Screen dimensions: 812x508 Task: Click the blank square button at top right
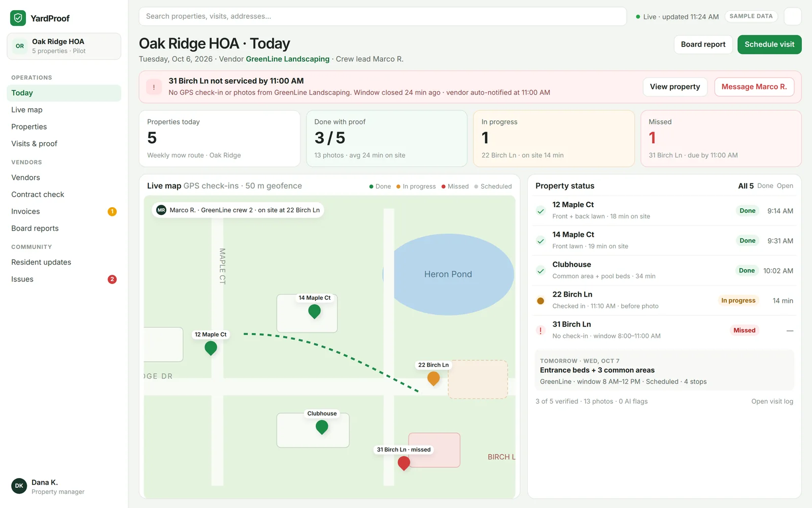click(793, 16)
